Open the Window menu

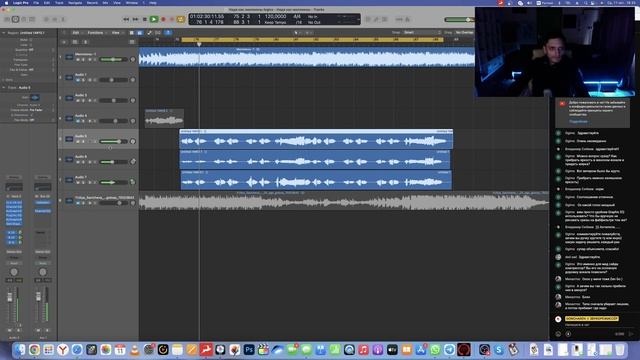pyautogui.click(x=131, y=2)
